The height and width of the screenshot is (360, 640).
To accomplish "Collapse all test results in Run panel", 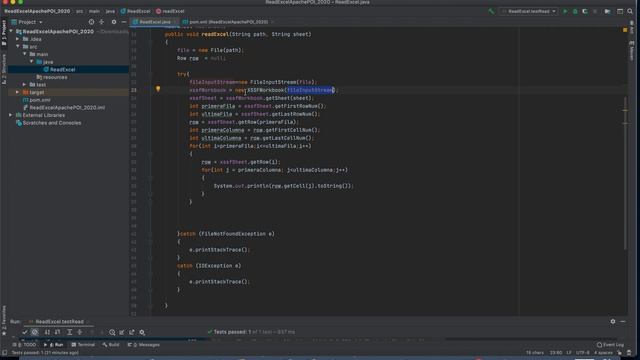I will coord(80,332).
